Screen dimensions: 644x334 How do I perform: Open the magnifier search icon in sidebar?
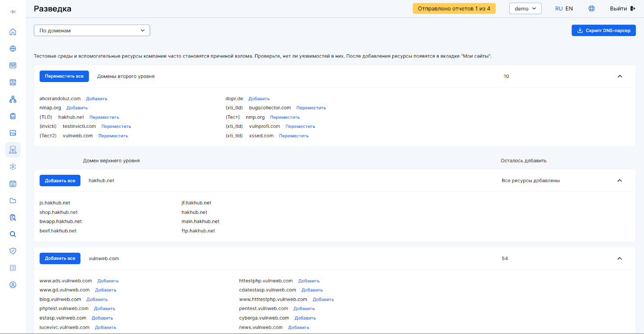(13, 234)
